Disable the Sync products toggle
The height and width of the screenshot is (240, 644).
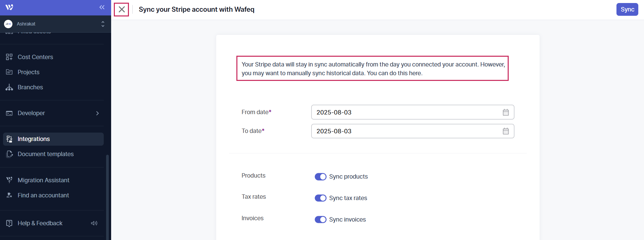tap(320, 177)
